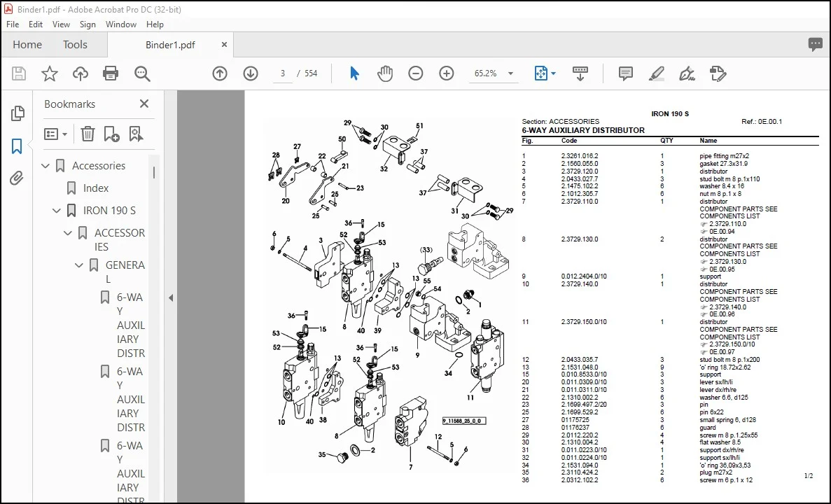Collapse the Accessories bookmark tree

pos(46,166)
